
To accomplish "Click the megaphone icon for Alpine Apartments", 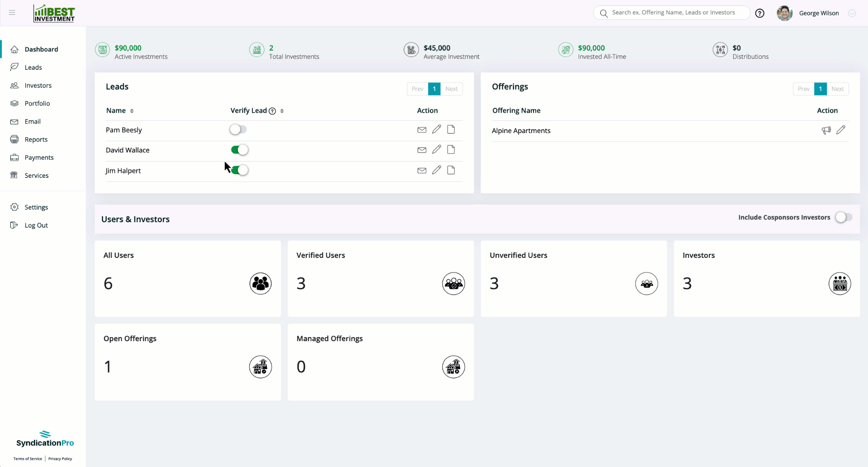I will coord(826,130).
